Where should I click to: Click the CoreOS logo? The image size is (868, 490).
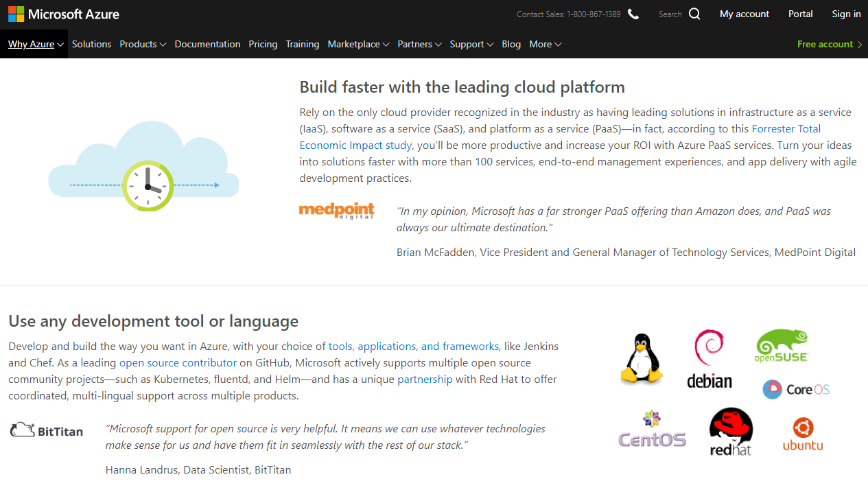[x=796, y=389]
